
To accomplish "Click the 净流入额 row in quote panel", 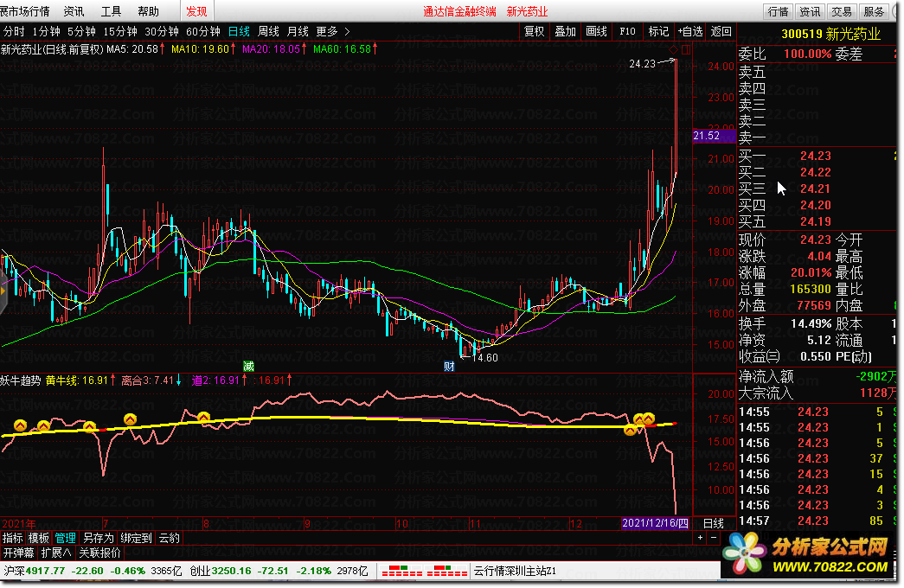I will (817, 376).
